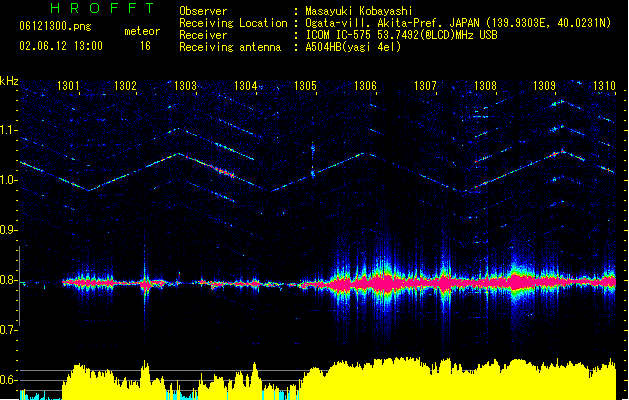Screen dimensions: 629x400
Task: Click the 1301 time marker
Action: click(68, 86)
